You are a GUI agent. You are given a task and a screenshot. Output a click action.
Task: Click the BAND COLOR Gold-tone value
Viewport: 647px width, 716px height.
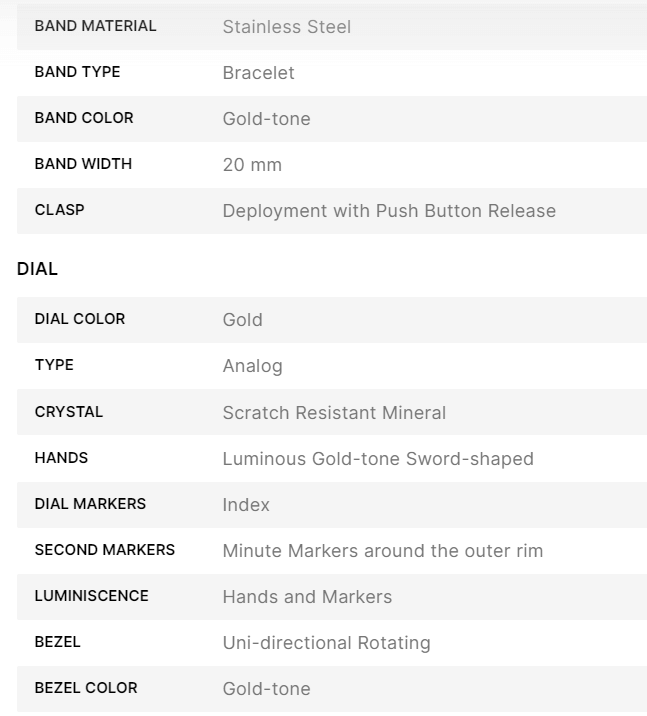[267, 119]
